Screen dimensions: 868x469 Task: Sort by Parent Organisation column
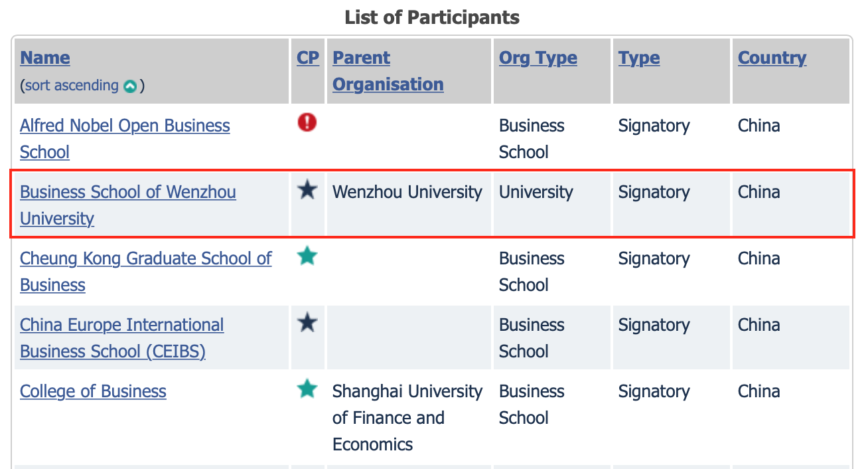(x=388, y=71)
